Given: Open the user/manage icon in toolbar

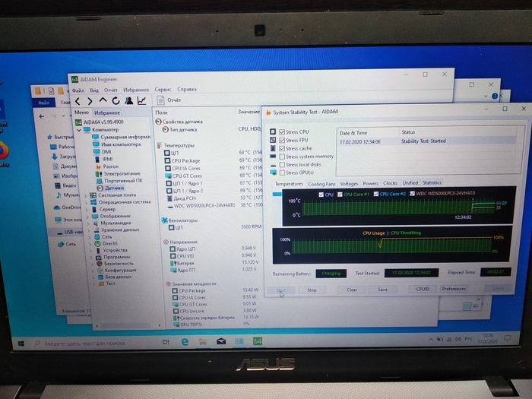Looking at the screenshot, I should pos(128,100).
